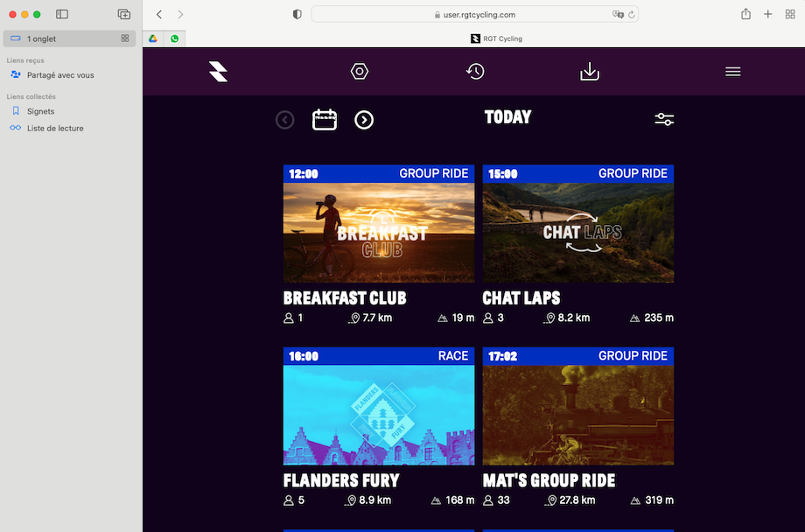Click the CHAT LAPS title
The image size is (805, 532).
click(x=521, y=297)
